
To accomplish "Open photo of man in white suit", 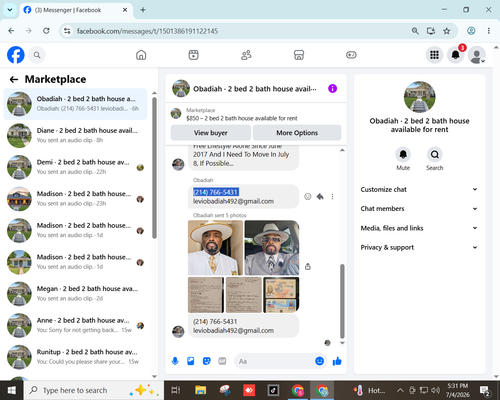I will coord(215,248).
